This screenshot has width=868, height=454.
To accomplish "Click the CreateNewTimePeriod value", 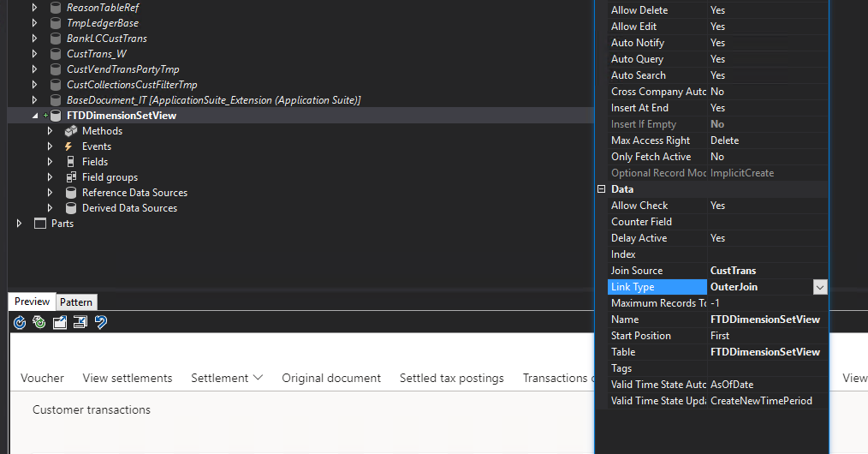I will tap(761, 401).
